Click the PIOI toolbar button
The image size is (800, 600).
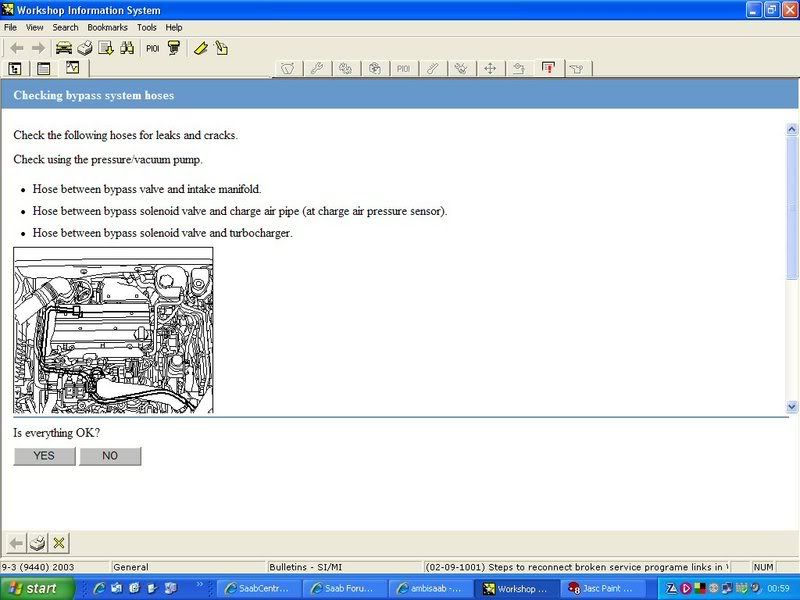tap(152, 48)
